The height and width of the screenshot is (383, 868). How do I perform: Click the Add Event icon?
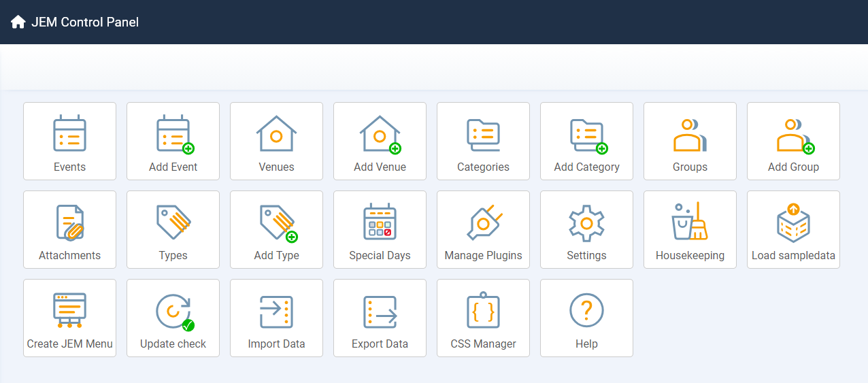coord(175,135)
